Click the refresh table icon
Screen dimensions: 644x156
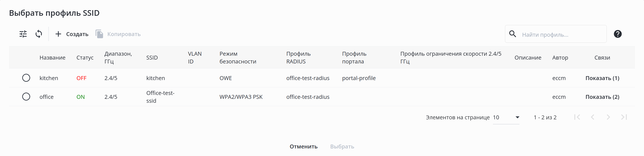click(x=39, y=34)
